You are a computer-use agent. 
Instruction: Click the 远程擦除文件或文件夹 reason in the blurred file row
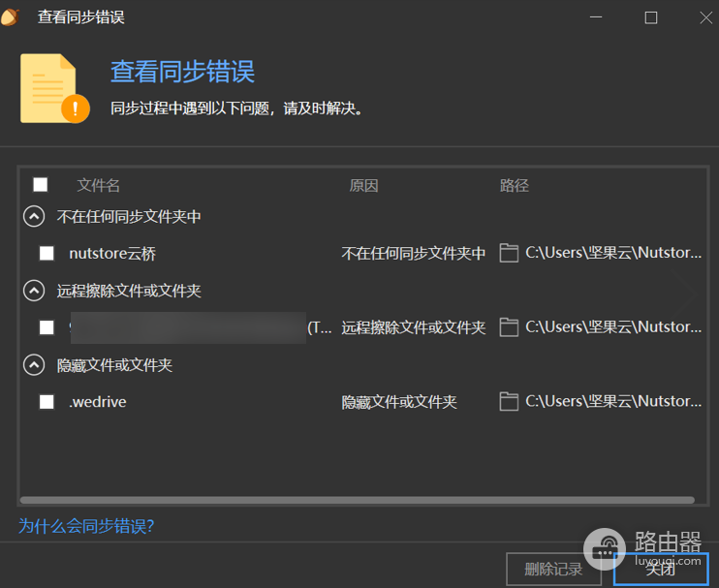414,327
